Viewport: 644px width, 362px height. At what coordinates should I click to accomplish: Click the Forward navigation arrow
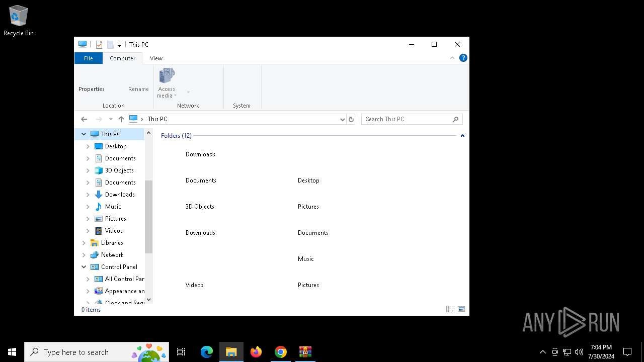pyautogui.click(x=99, y=119)
